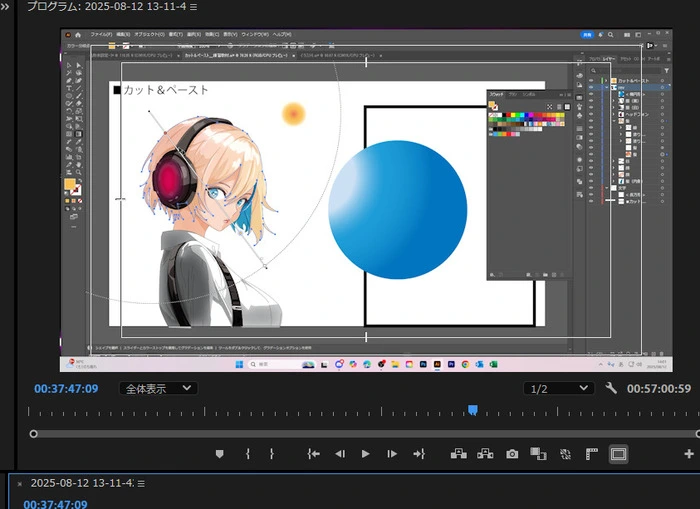700x509 pixels.
Task: Open the ヘルプ menu in Illustrator
Action: [282, 34]
